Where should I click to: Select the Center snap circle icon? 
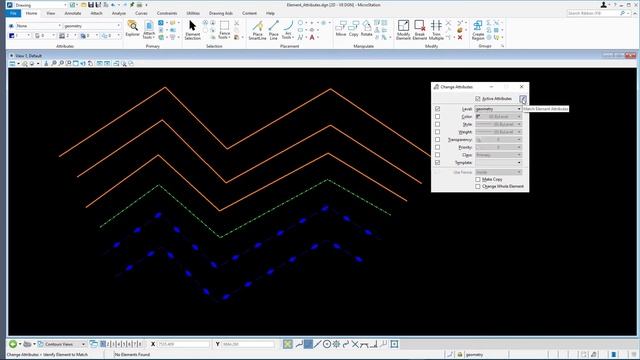point(327,344)
